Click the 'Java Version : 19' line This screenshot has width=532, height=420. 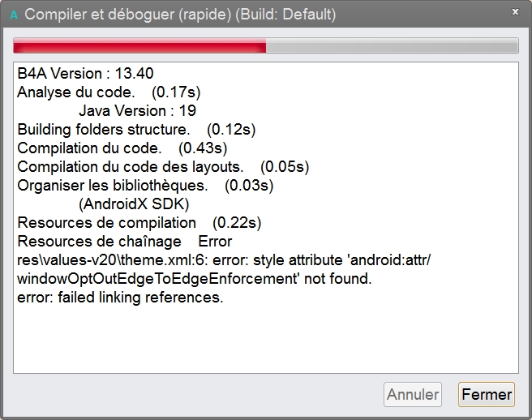(137, 111)
